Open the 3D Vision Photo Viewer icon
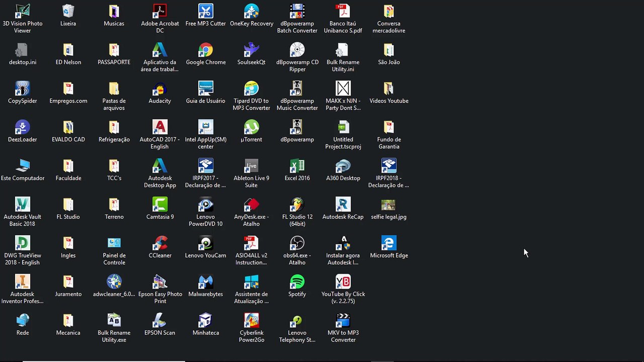The height and width of the screenshot is (362, 644). pos(23,12)
